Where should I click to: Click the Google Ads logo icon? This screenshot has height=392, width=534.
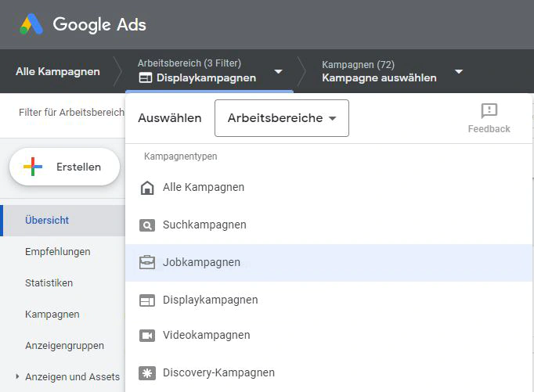click(31, 24)
